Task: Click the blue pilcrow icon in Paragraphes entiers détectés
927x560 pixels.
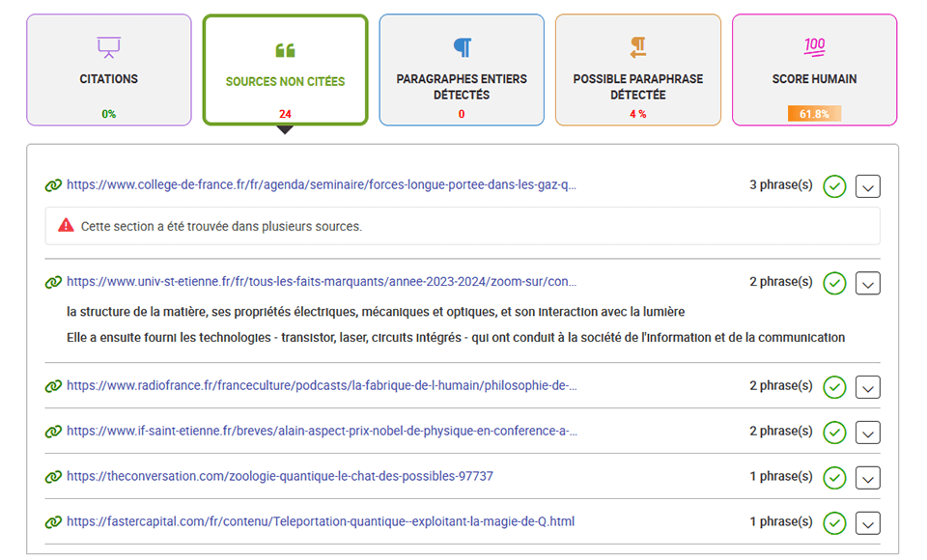Action: point(463,47)
